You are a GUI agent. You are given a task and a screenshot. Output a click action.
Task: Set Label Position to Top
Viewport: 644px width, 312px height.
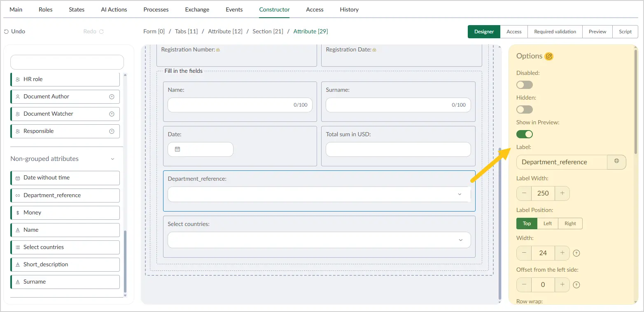coord(527,224)
